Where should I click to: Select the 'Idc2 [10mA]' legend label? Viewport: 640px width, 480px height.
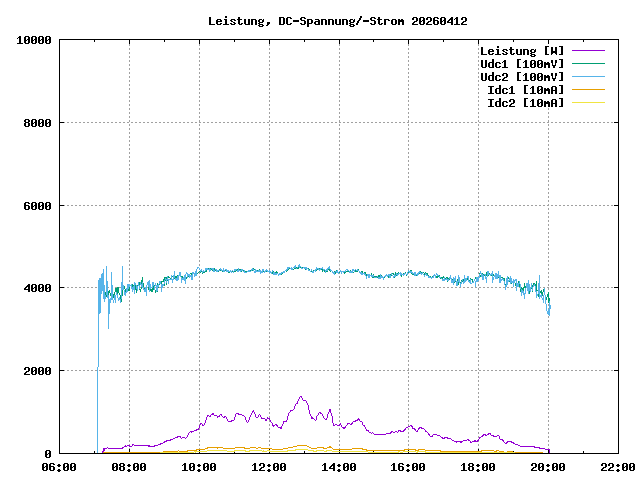tap(525, 103)
